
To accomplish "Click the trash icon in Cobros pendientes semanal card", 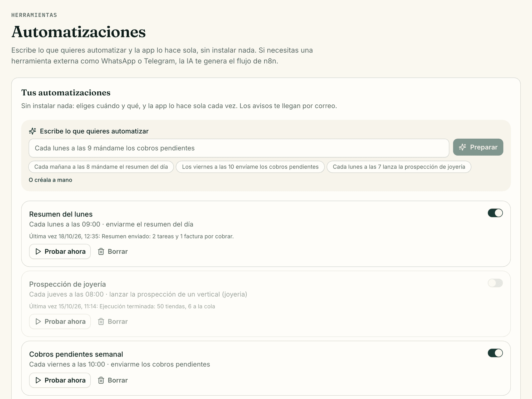I will point(101,380).
